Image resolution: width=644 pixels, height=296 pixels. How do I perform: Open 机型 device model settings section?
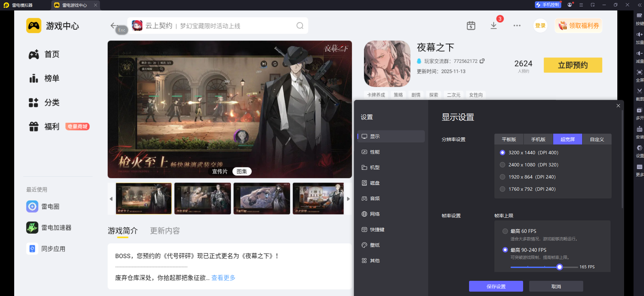391,167
